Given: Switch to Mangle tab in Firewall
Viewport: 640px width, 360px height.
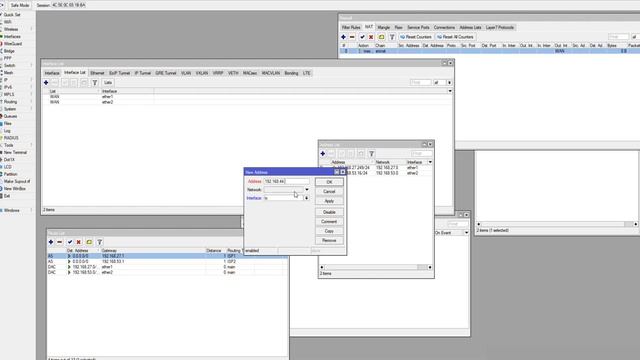Looking at the screenshot, I should 383,27.
